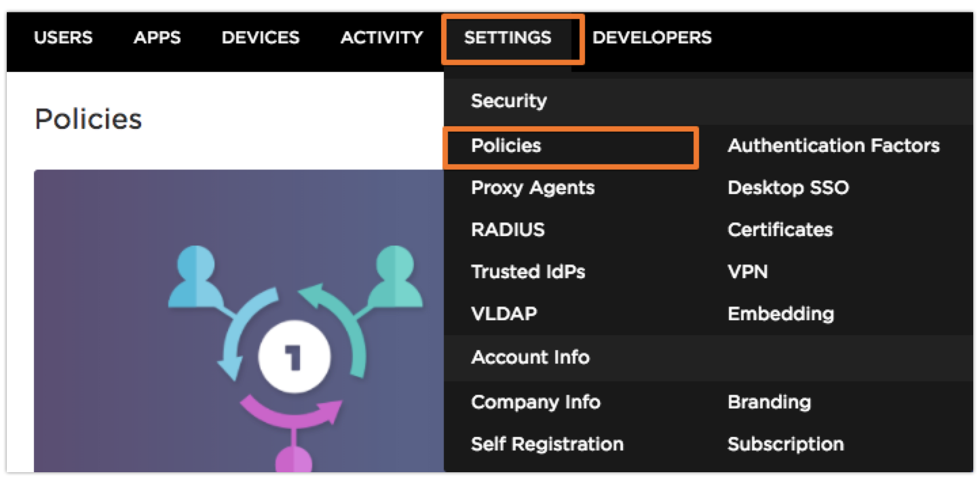Go to Proxy Agents
The width and height of the screenshot is (980, 479).
coord(533,188)
